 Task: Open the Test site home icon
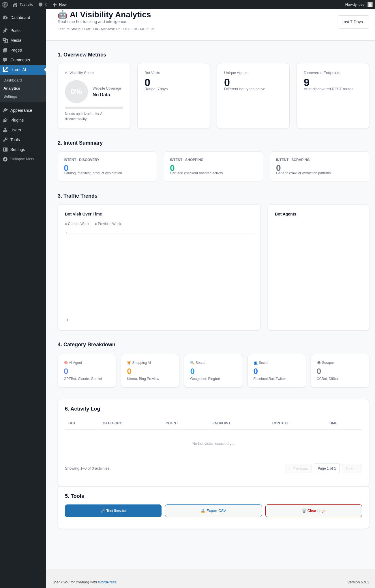pyautogui.click(x=15, y=5)
